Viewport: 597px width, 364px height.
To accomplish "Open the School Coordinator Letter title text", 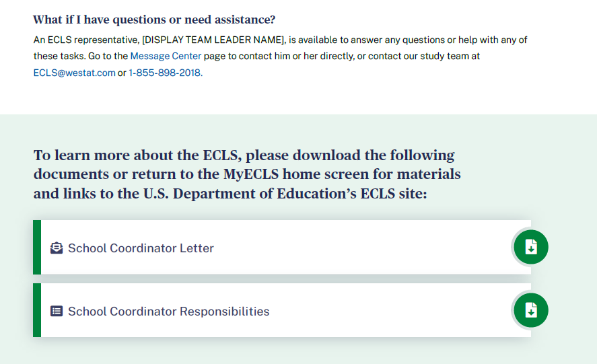I will [141, 248].
